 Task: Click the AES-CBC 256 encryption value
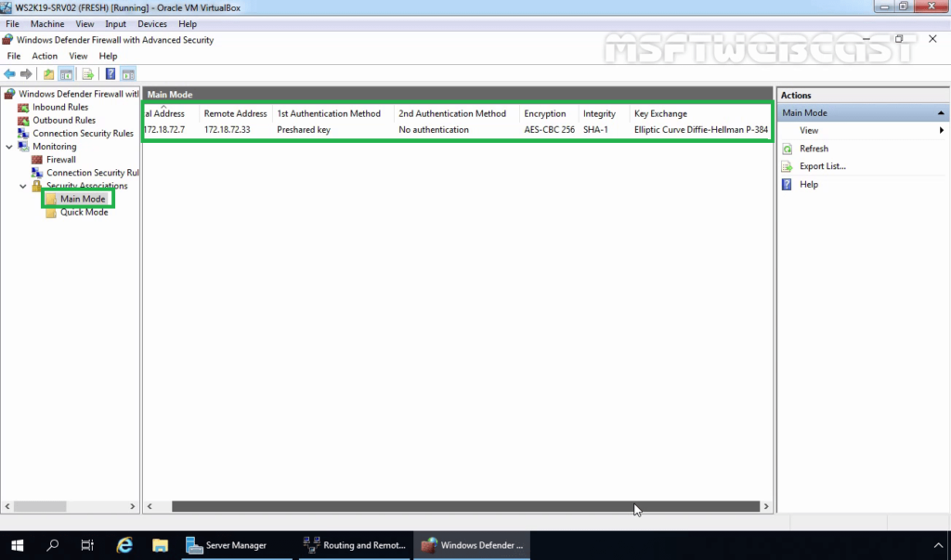pos(550,130)
